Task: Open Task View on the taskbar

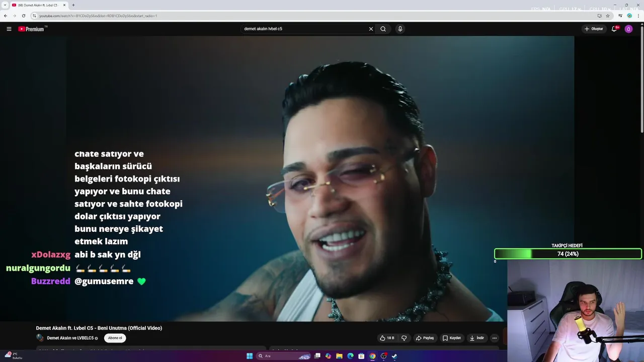Action: pos(317,356)
